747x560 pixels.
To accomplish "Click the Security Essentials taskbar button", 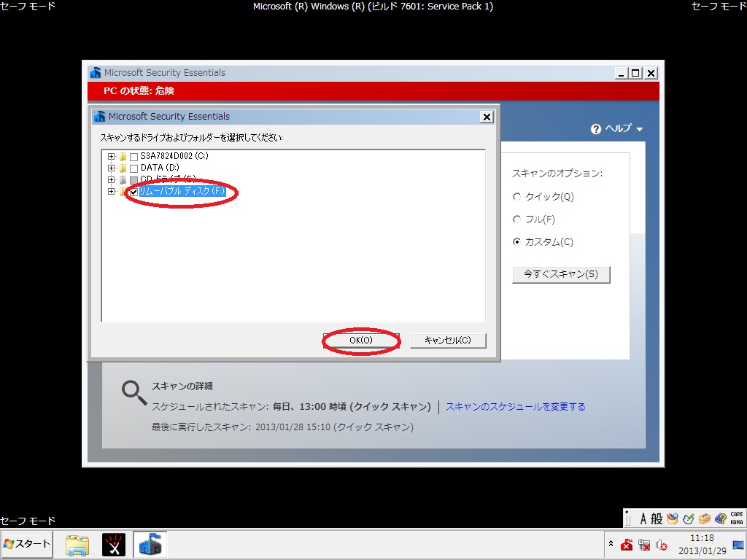I will pos(150,545).
